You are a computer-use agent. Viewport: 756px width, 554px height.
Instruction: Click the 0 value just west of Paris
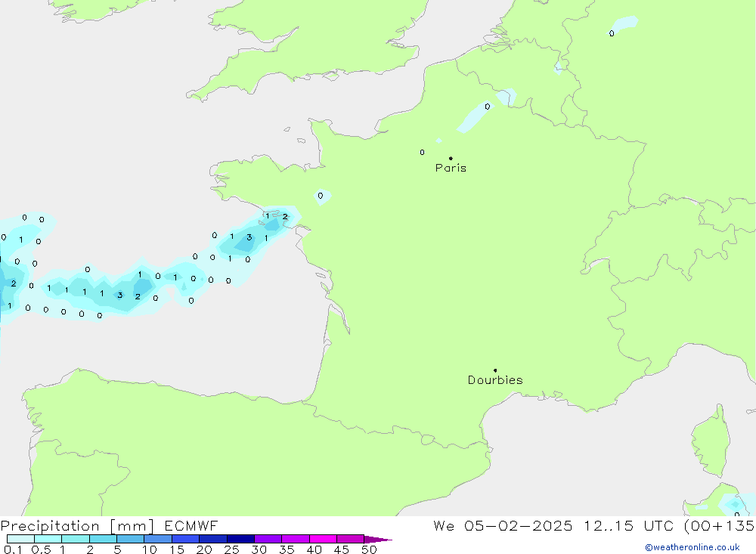tap(423, 153)
